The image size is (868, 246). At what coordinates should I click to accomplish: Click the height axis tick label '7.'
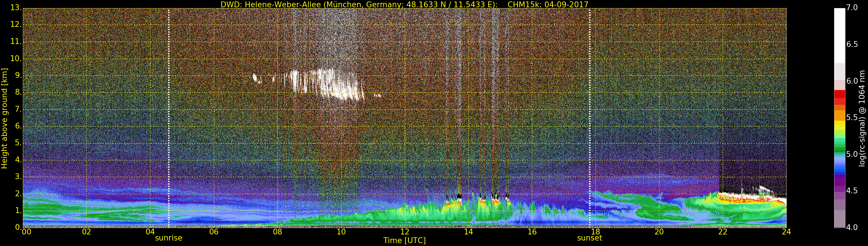tap(18, 109)
